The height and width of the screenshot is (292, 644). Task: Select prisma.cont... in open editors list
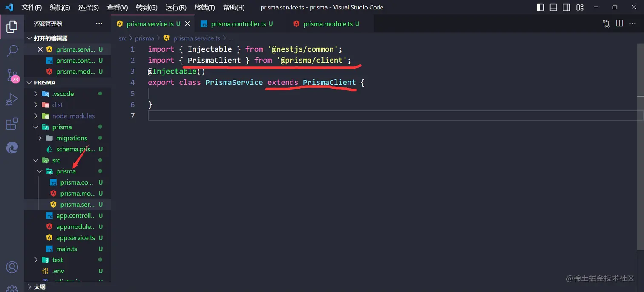[67, 61]
